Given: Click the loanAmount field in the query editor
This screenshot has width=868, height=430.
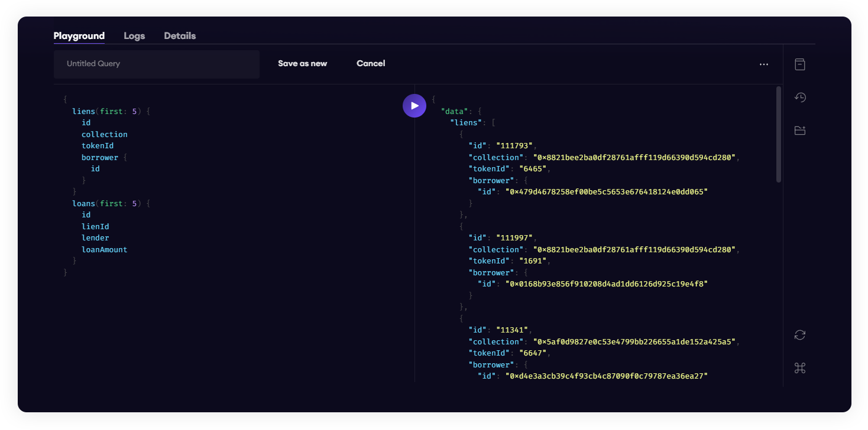Looking at the screenshot, I should (104, 249).
